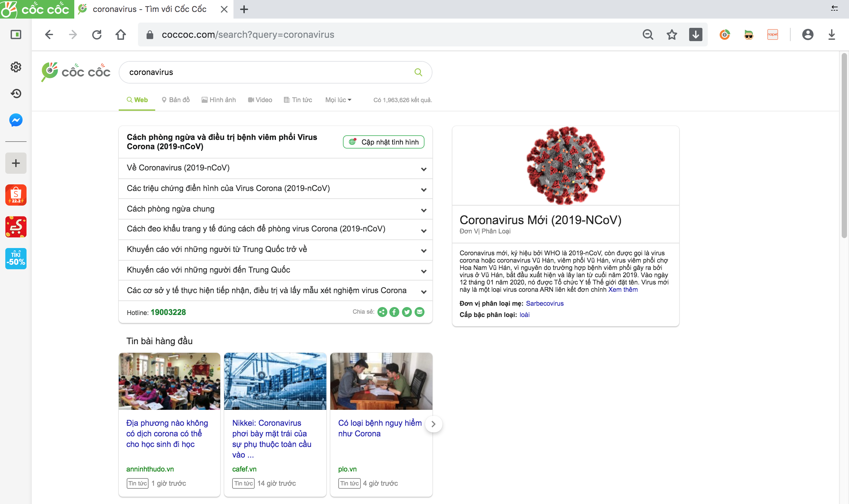
Task: Open the Tiki -50% sidebar shortcut
Action: [16, 258]
